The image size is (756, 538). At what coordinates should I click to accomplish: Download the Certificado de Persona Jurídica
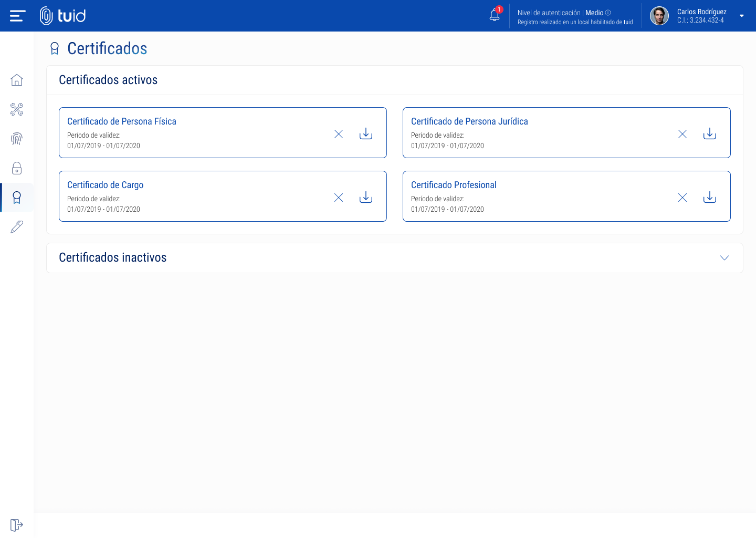(710, 133)
